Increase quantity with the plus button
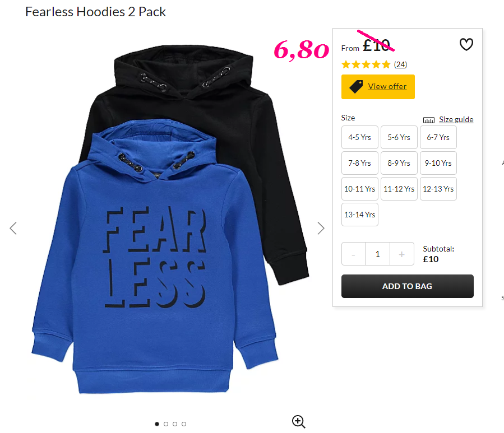This screenshot has height=433, width=504. coord(402,254)
